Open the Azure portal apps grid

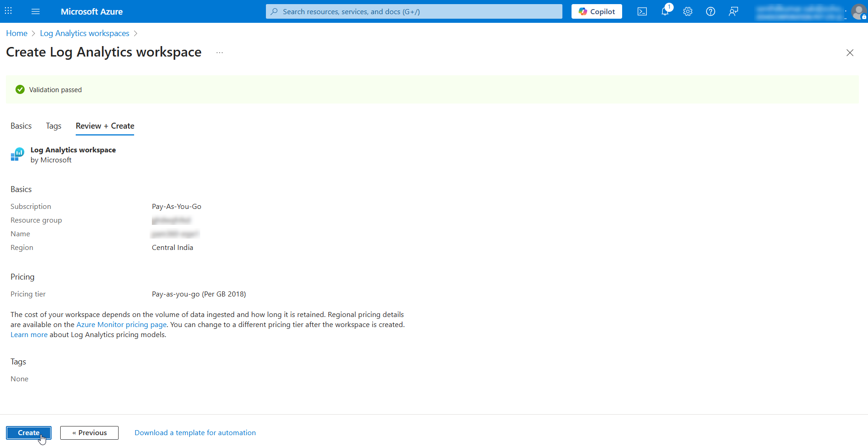pos(8,11)
